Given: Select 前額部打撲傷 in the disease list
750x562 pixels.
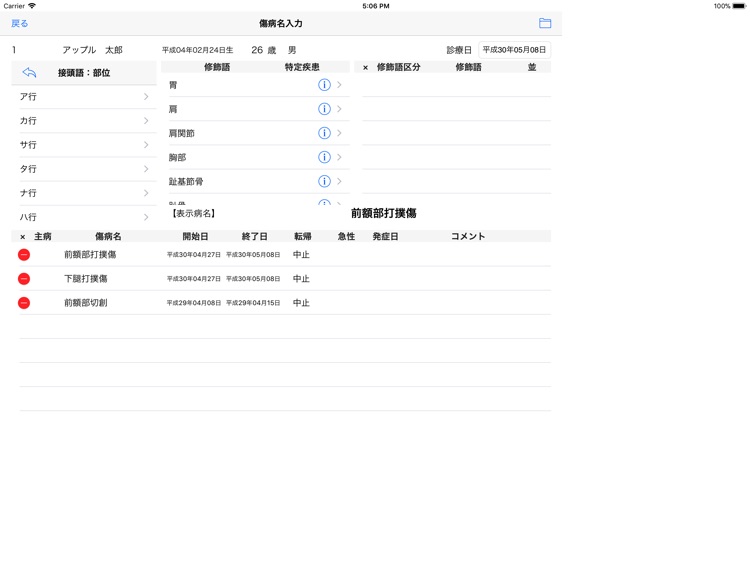Looking at the screenshot, I should (90, 254).
